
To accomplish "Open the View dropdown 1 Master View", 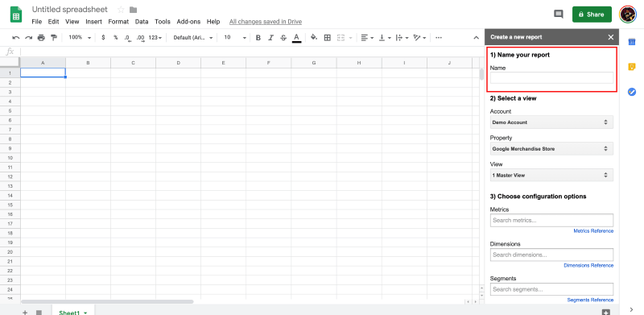I will click(x=551, y=175).
